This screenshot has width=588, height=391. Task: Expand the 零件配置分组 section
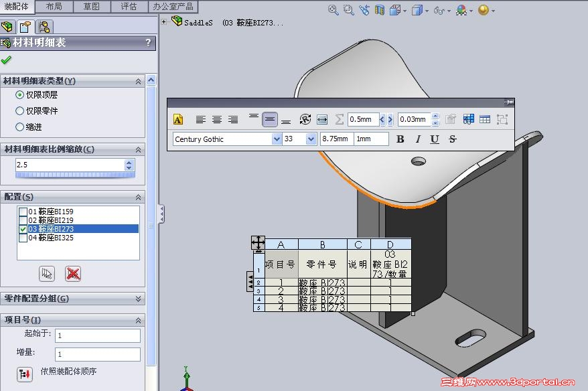click(x=138, y=299)
